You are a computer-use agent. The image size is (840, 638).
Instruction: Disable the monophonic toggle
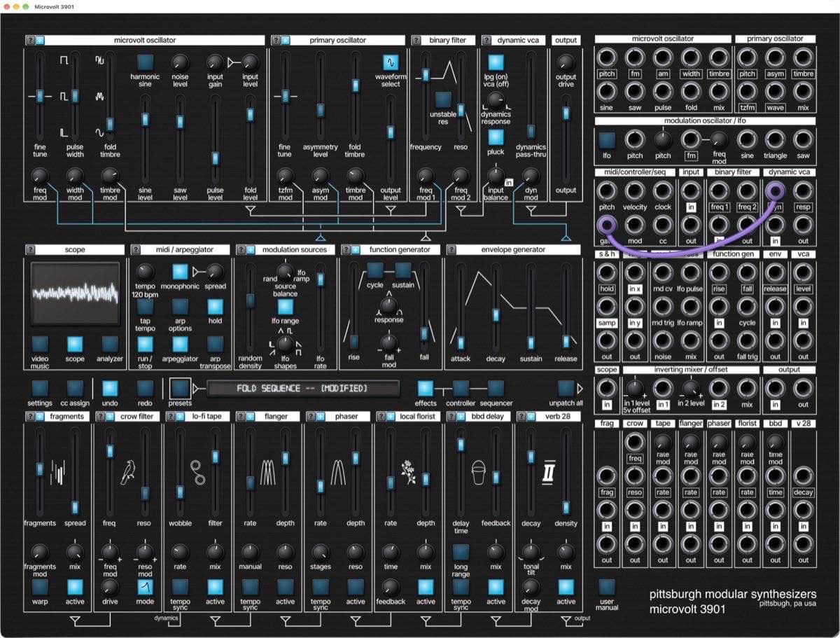(180, 272)
